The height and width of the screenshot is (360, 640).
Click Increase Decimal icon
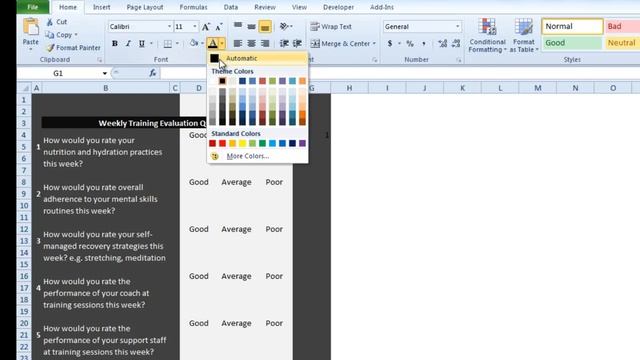(x=442, y=43)
